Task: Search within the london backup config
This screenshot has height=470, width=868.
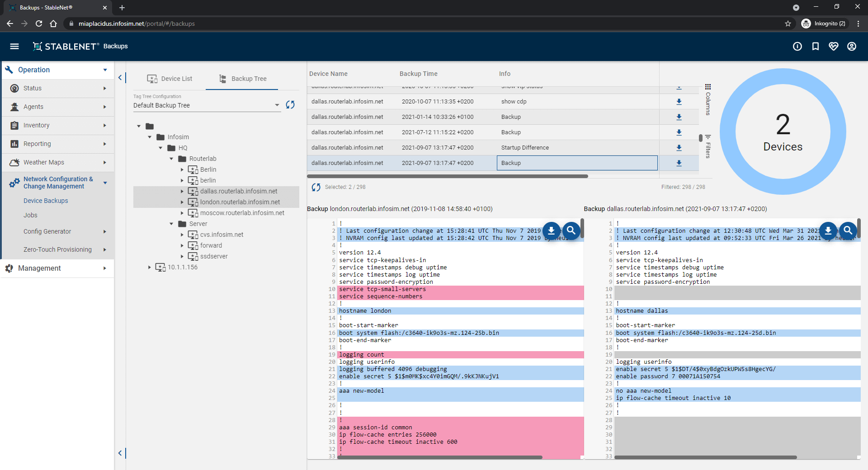Action: click(x=571, y=230)
